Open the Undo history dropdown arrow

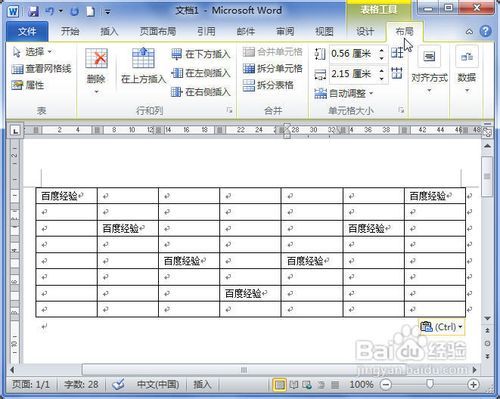pyautogui.click(x=61, y=12)
